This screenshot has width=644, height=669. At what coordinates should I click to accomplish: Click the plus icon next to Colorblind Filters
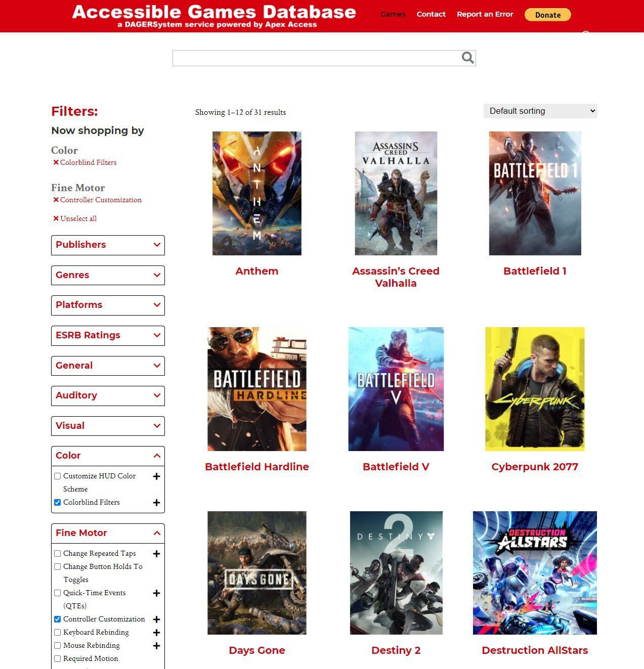click(156, 503)
